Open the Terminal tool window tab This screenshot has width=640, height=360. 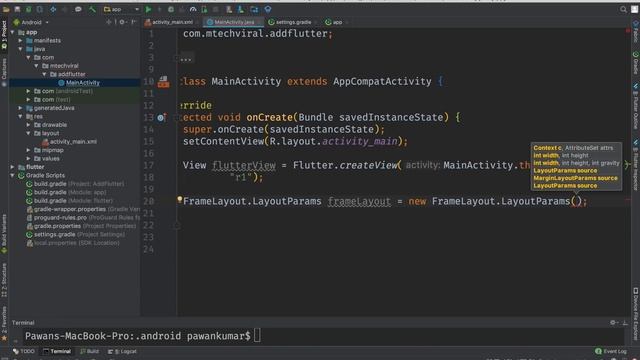(57, 351)
